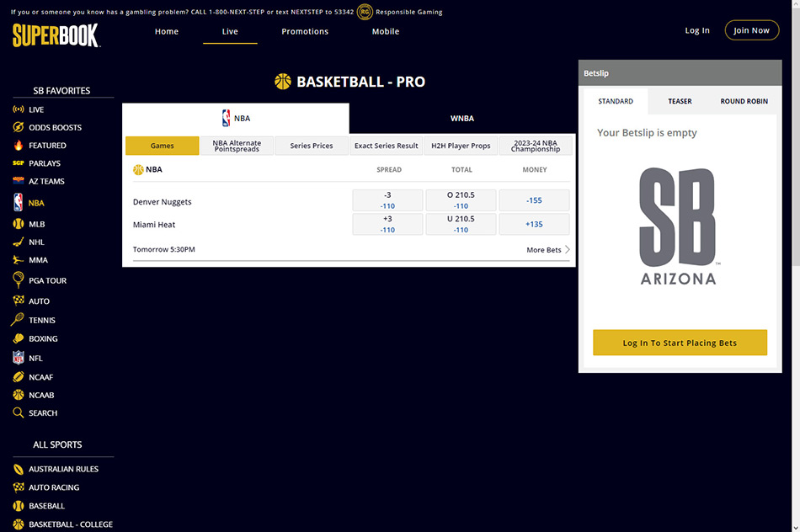Image resolution: width=800 pixels, height=532 pixels.
Task: Click the NBA logo icon in sidebar
Action: point(19,203)
